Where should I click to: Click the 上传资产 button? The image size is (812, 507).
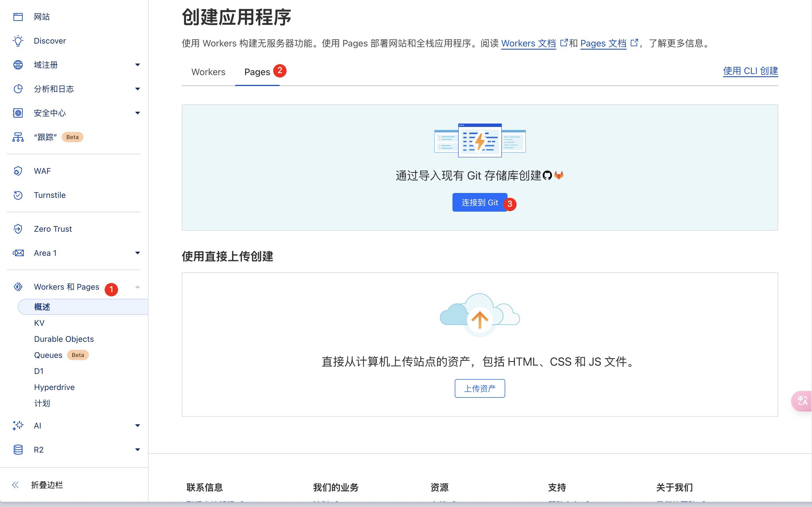479,389
